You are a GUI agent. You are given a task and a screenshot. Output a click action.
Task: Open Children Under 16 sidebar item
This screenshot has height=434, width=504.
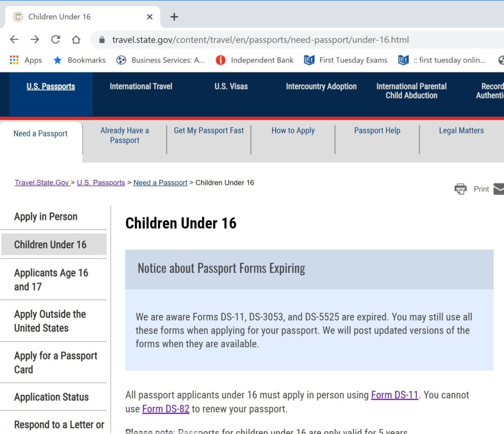tap(54, 245)
